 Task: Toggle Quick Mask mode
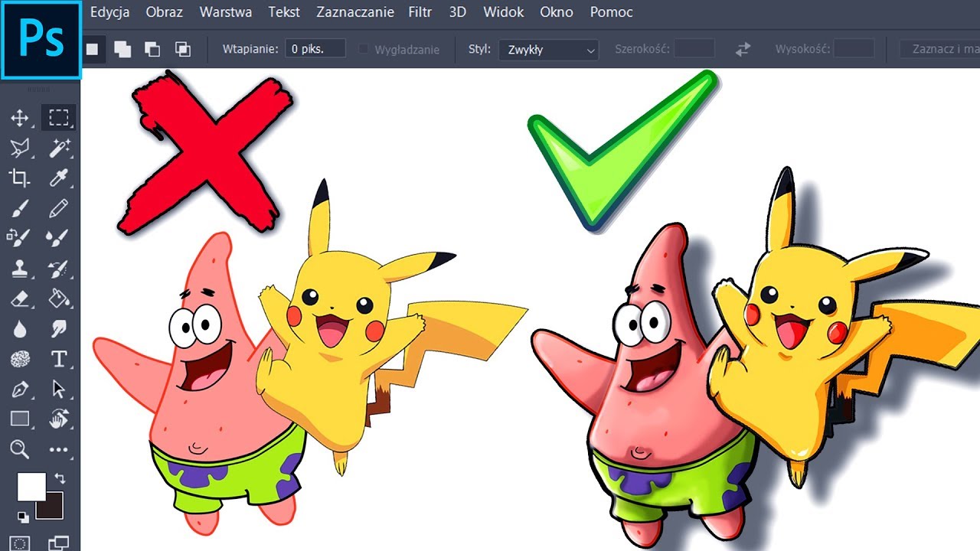[x=19, y=543]
